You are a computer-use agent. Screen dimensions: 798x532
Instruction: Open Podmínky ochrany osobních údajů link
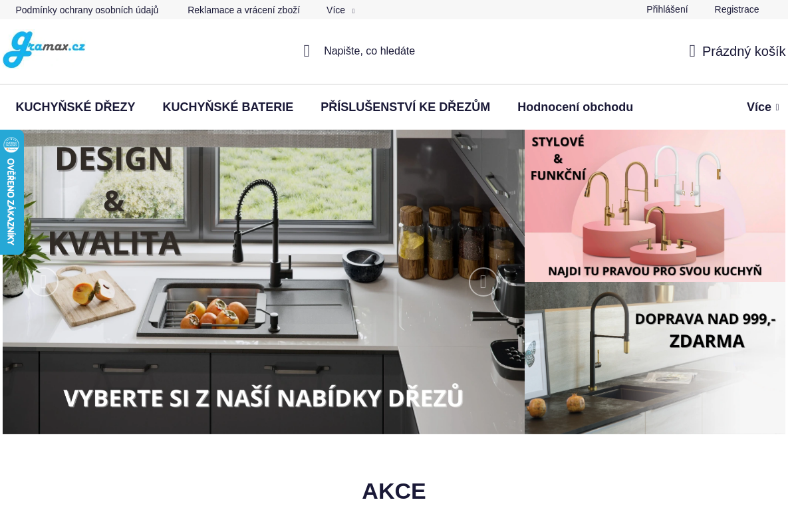point(87,10)
